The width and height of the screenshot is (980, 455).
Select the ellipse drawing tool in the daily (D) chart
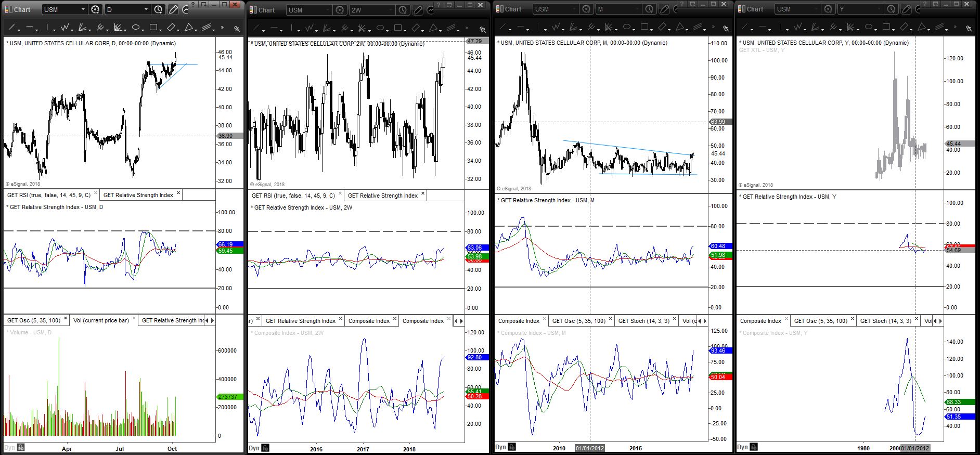click(x=135, y=28)
